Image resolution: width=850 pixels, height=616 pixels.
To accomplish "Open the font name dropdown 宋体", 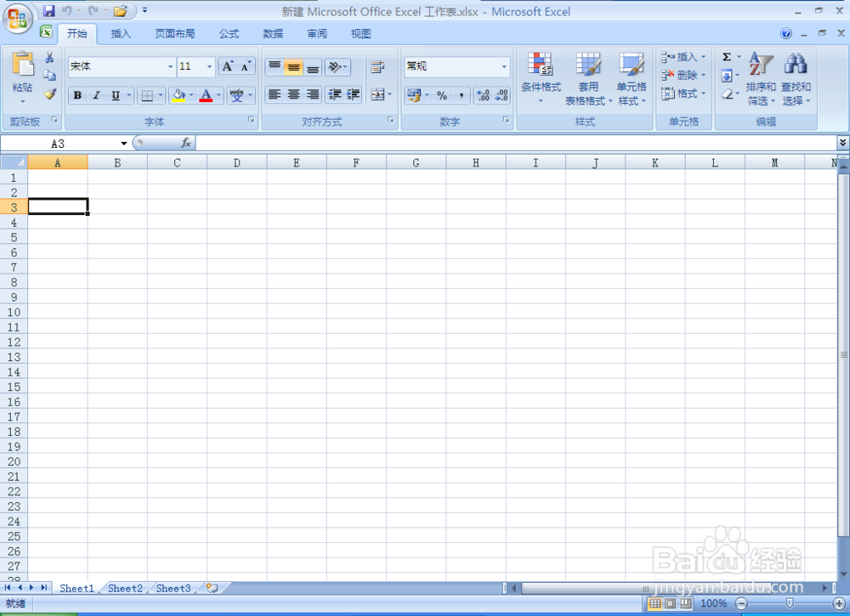I will [170, 66].
